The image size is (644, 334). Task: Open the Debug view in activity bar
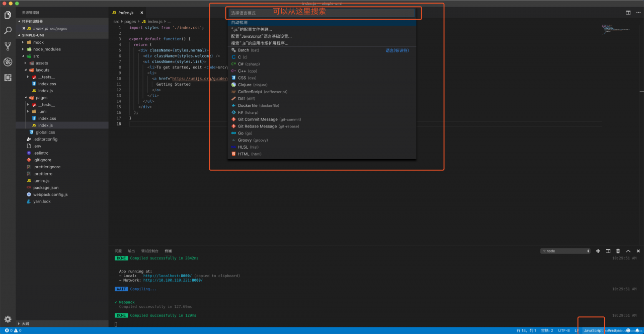[x=8, y=62]
